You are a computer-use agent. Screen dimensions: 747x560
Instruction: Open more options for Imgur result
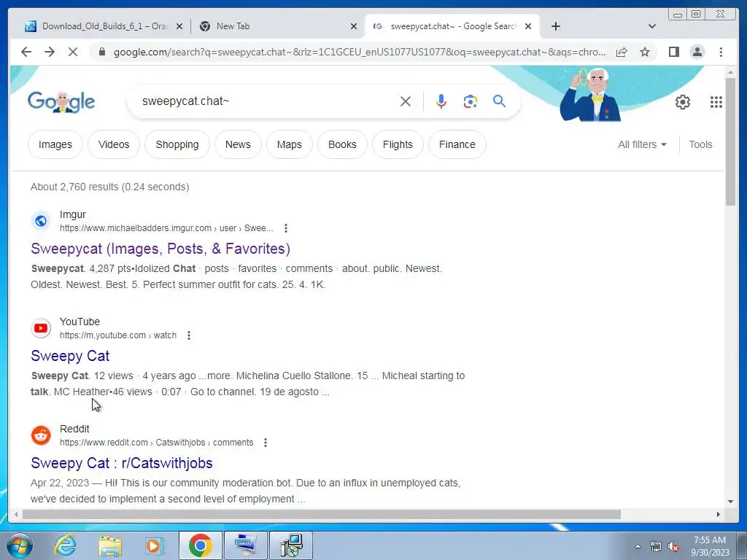(x=286, y=228)
